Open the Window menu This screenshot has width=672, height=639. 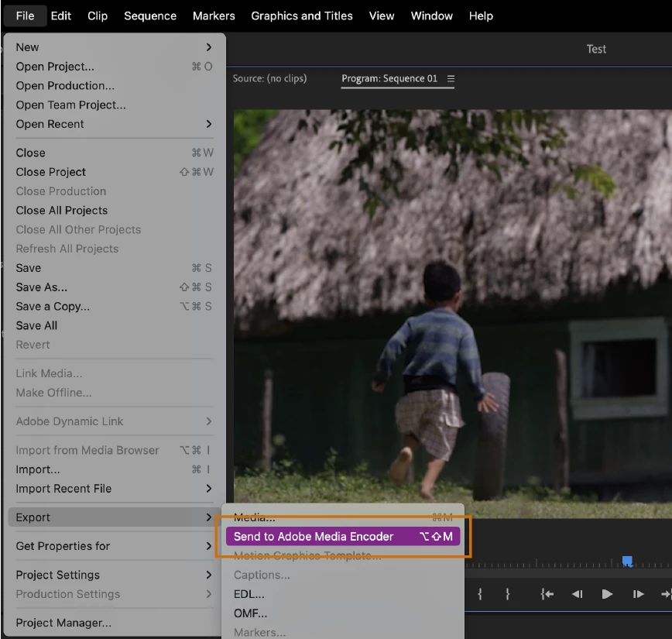(431, 15)
